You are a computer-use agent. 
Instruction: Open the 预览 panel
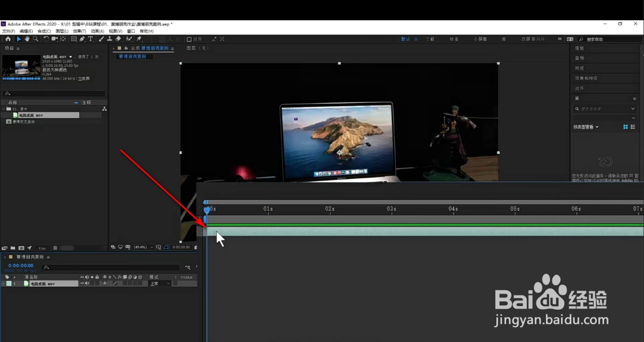tap(579, 68)
